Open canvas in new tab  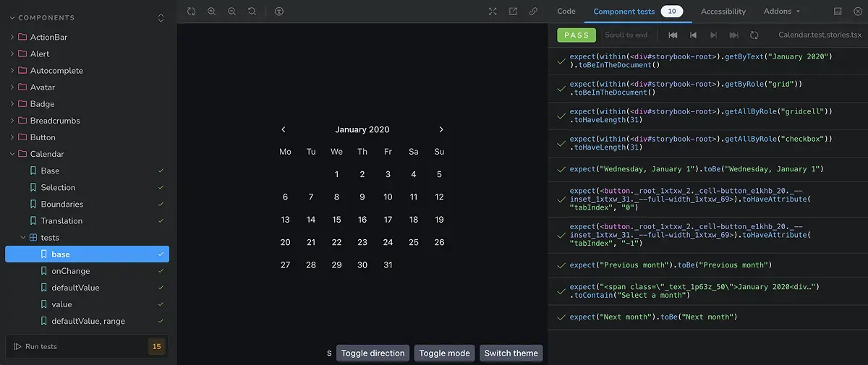(x=513, y=12)
